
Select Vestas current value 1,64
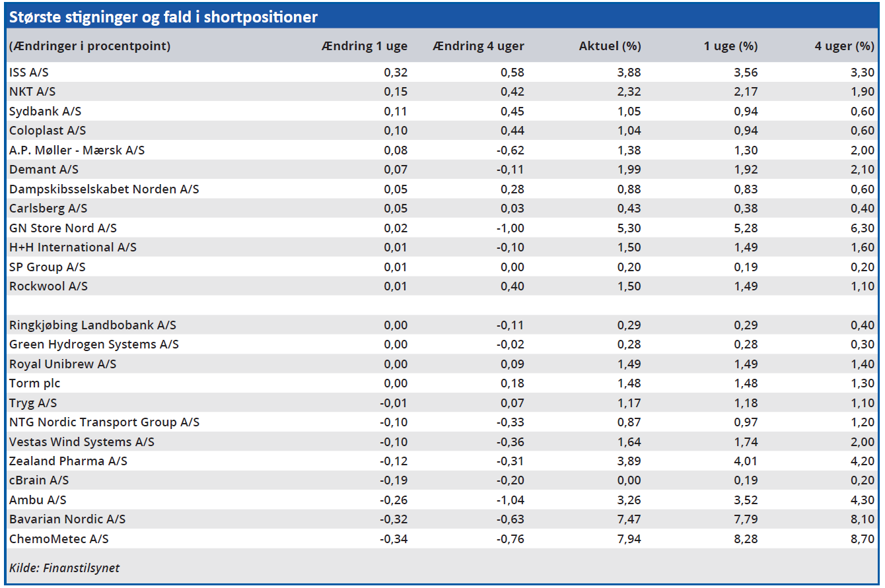click(629, 442)
